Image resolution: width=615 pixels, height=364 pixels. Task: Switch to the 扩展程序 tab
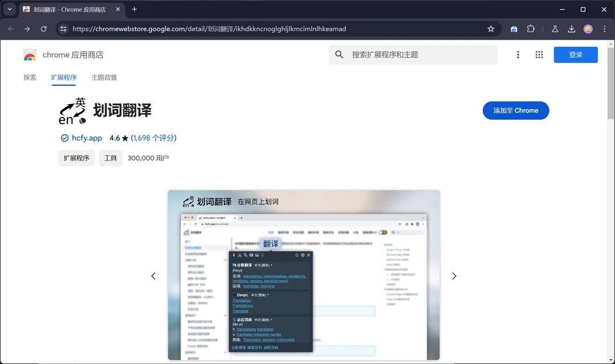(64, 77)
